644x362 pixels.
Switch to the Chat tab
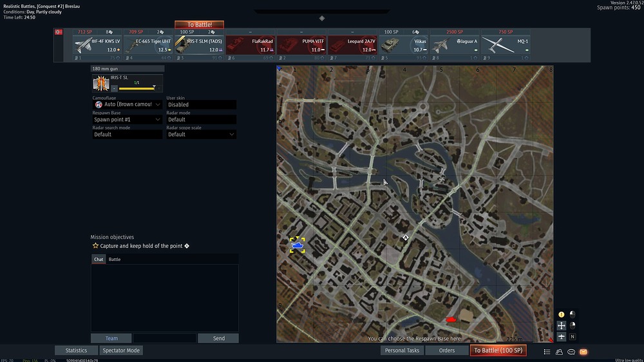point(99,260)
